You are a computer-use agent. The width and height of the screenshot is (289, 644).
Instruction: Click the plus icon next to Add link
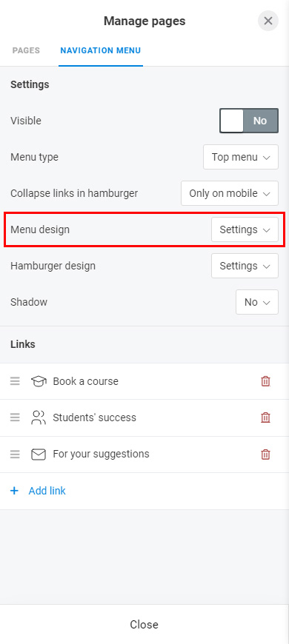[x=14, y=491]
